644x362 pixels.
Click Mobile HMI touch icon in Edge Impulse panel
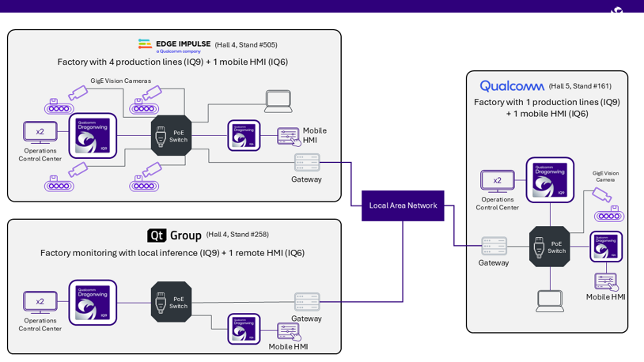289,137
